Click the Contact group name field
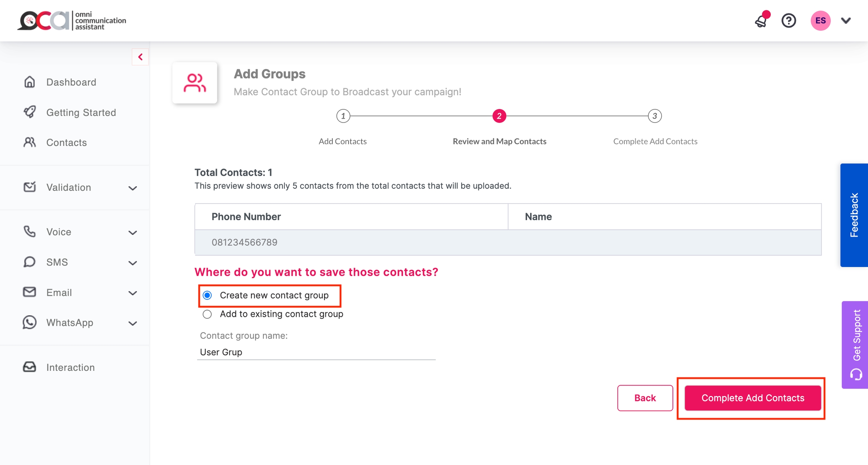Screen dimensions: 868x465 [316, 352]
